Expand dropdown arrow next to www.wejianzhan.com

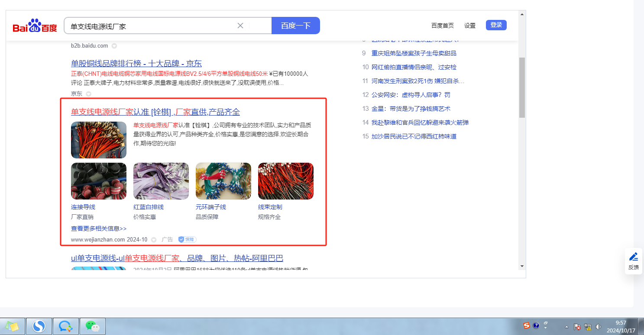pyautogui.click(x=154, y=240)
